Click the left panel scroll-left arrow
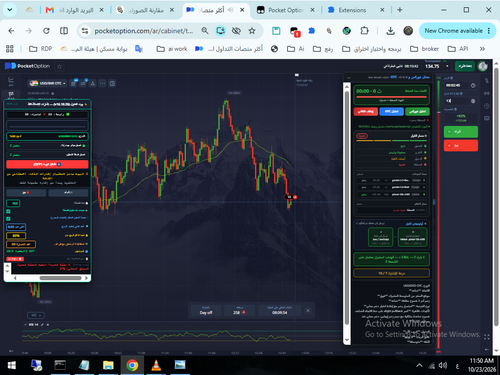500x375 pixels. click(15, 278)
